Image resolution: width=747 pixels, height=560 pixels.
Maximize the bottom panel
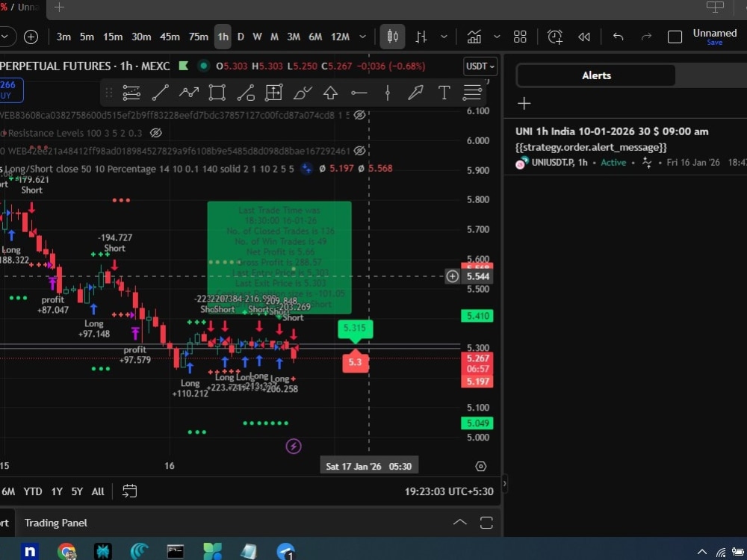click(486, 523)
